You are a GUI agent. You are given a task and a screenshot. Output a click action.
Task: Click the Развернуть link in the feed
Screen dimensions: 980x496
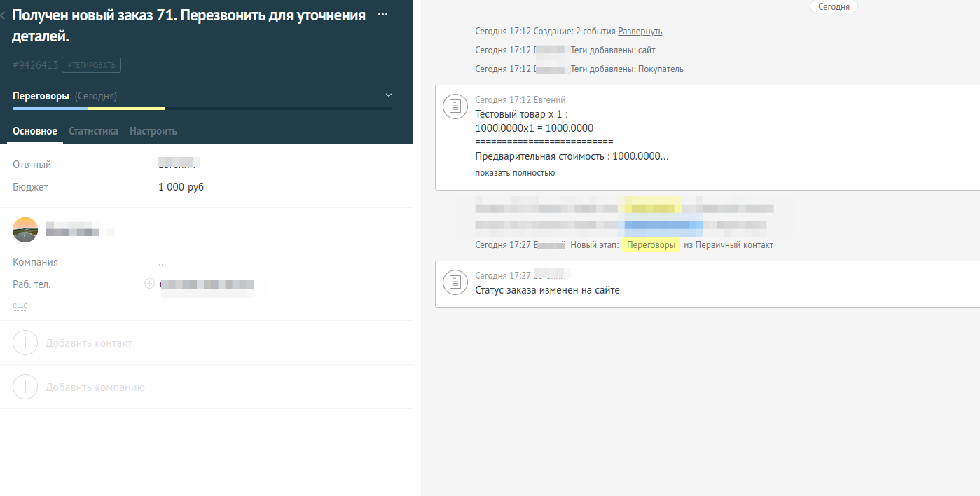coord(640,32)
